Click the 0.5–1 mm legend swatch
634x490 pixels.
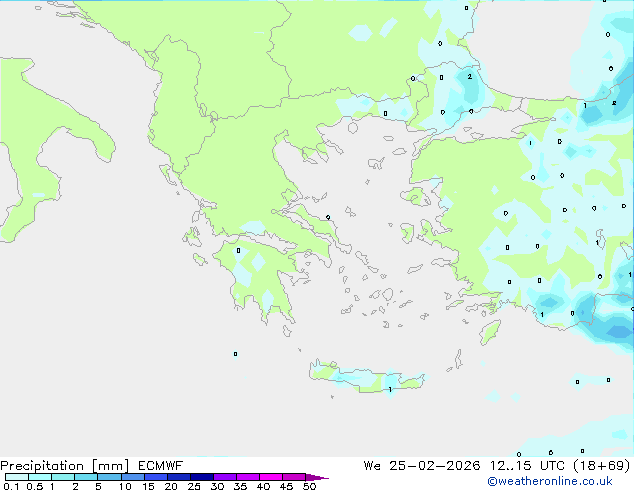[x=40, y=477]
